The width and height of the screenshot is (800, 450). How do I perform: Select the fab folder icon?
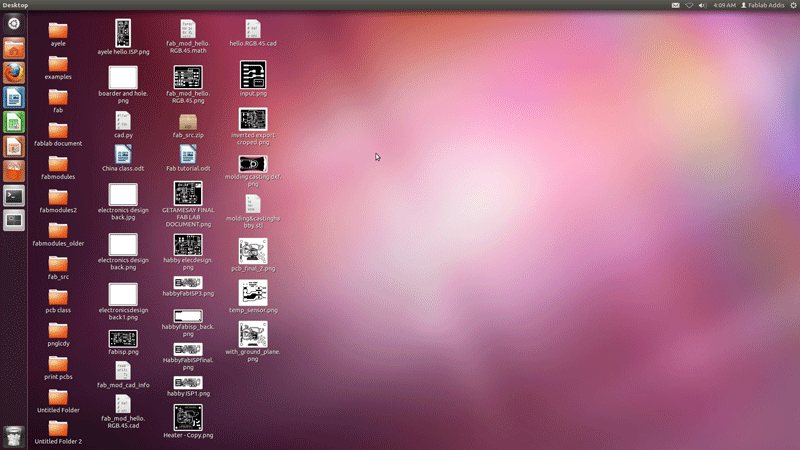click(x=58, y=97)
